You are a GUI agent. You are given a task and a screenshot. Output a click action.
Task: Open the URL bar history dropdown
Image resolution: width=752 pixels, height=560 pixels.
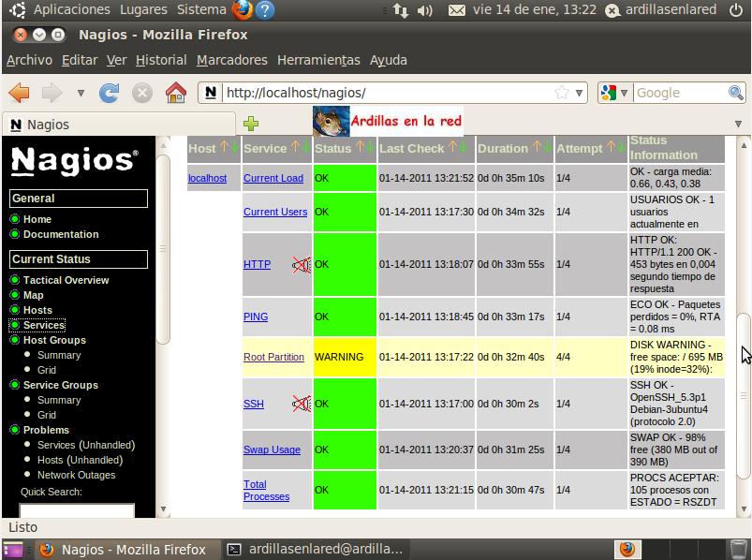pyautogui.click(x=579, y=93)
